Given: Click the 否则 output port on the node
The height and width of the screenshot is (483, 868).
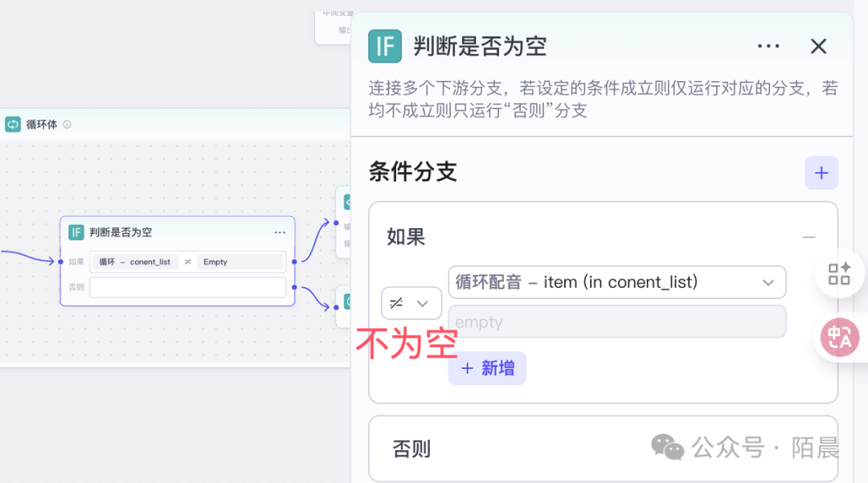Looking at the screenshot, I should 295,287.
